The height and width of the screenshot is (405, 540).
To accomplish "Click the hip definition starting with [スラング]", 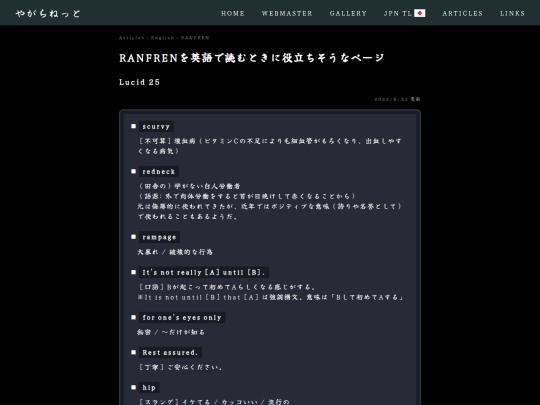I will coord(214,402).
